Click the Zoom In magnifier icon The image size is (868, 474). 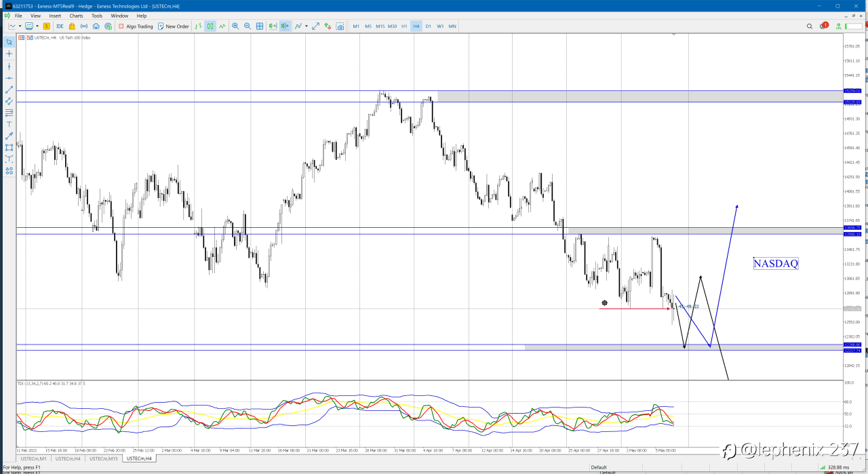(235, 26)
